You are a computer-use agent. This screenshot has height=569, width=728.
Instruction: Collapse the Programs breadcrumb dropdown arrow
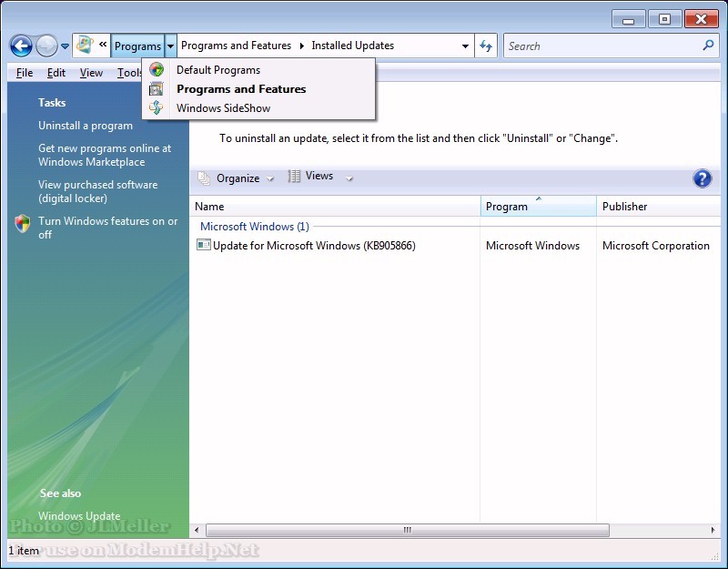click(x=170, y=46)
